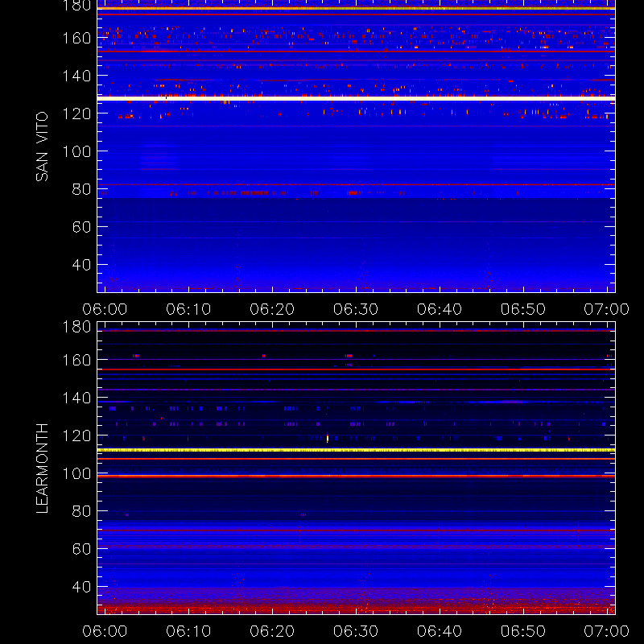Click 06:00 time label under SAN VITO plot
This screenshot has width=644, height=644.
(105, 309)
